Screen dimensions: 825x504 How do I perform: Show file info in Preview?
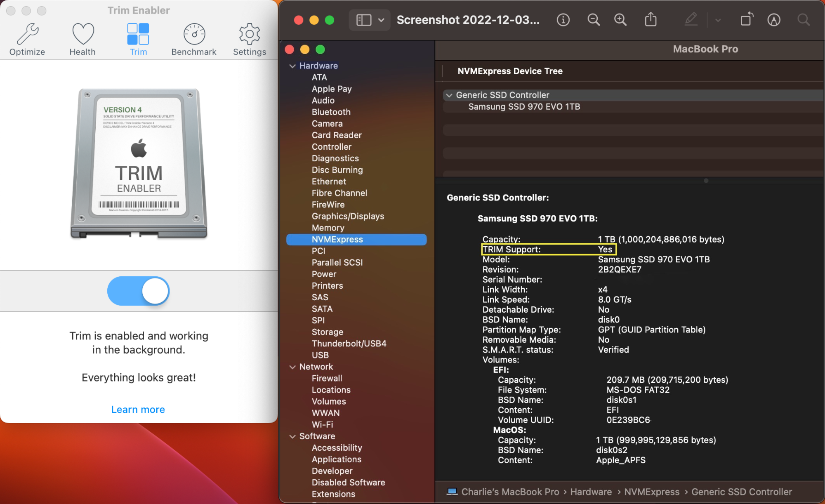click(563, 19)
